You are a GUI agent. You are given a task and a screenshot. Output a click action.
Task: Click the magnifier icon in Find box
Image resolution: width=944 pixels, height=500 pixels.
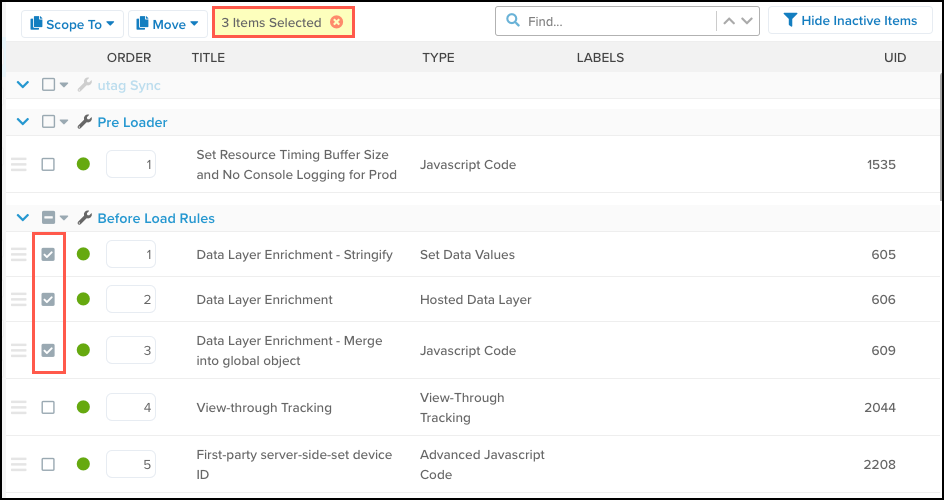click(x=513, y=21)
